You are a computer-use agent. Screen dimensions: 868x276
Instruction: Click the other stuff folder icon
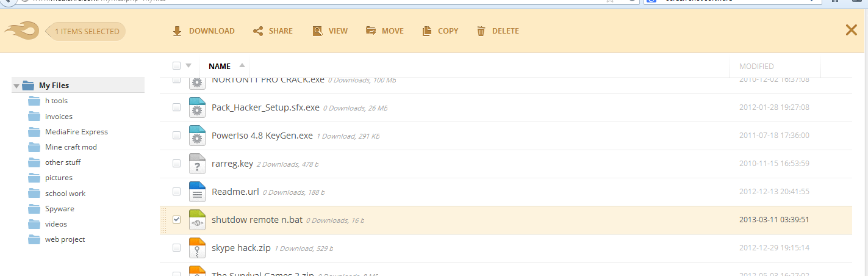tap(34, 162)
